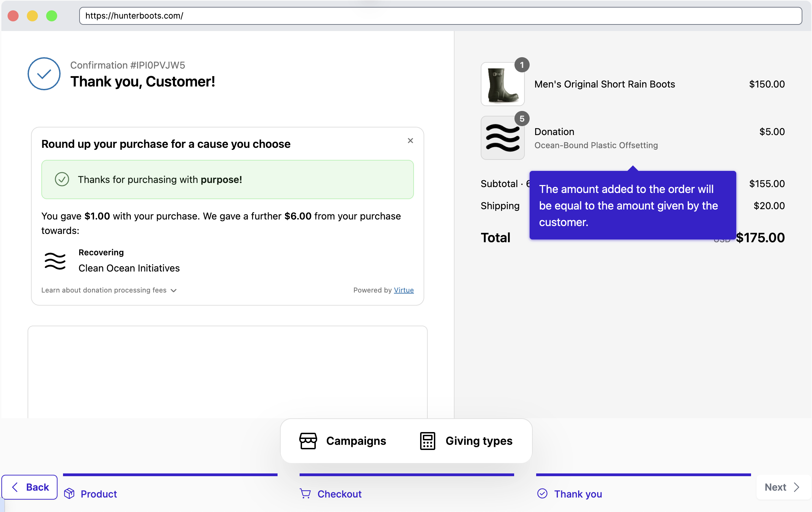812x512 pixels.
Task: Click the shopping cart icon next to Checkout
Action: point(305,494)
